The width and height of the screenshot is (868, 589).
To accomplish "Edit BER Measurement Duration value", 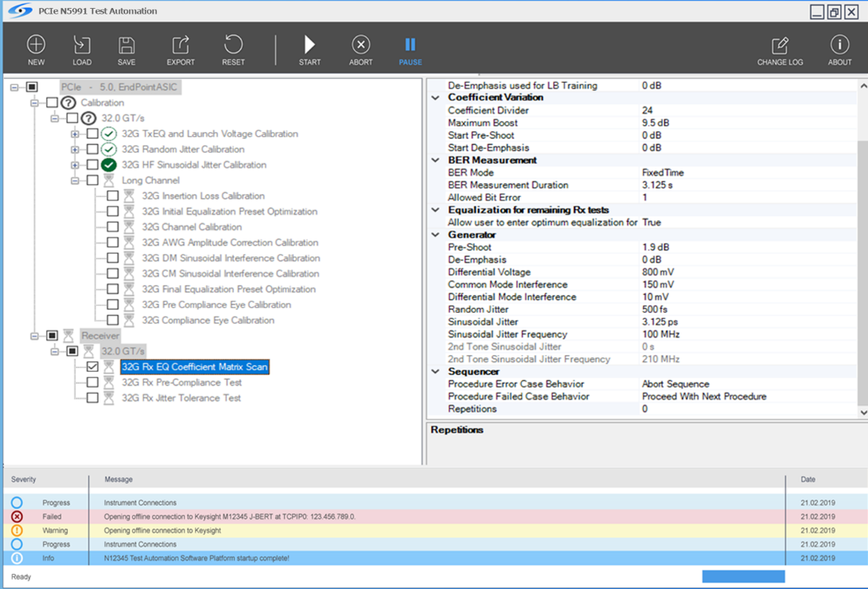I will click(x=747, y=185).
